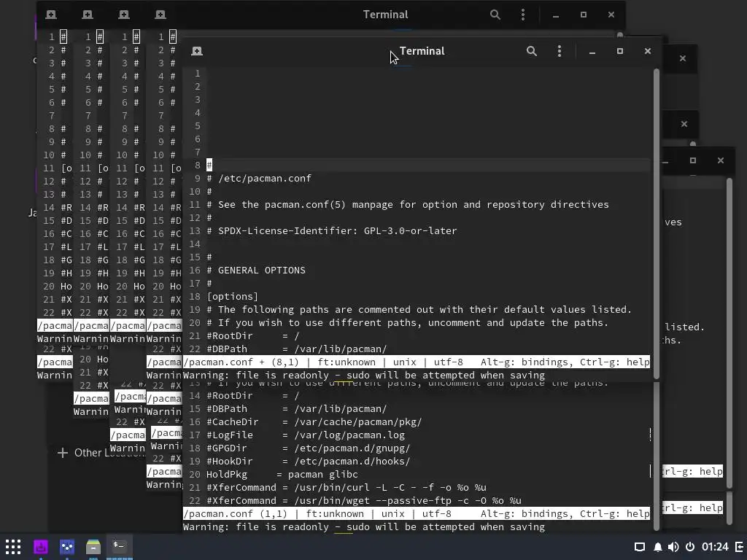Click the search icon in the back Terminal

(495, 15)
